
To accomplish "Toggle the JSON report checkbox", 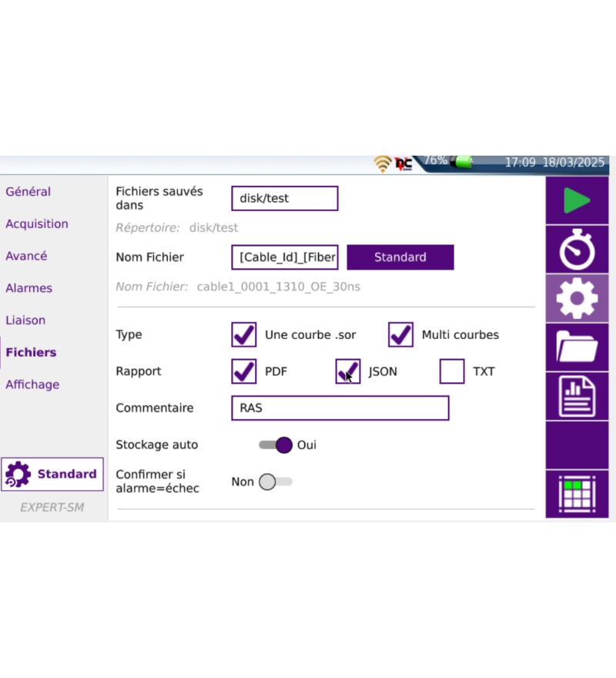I will point(348,371).
